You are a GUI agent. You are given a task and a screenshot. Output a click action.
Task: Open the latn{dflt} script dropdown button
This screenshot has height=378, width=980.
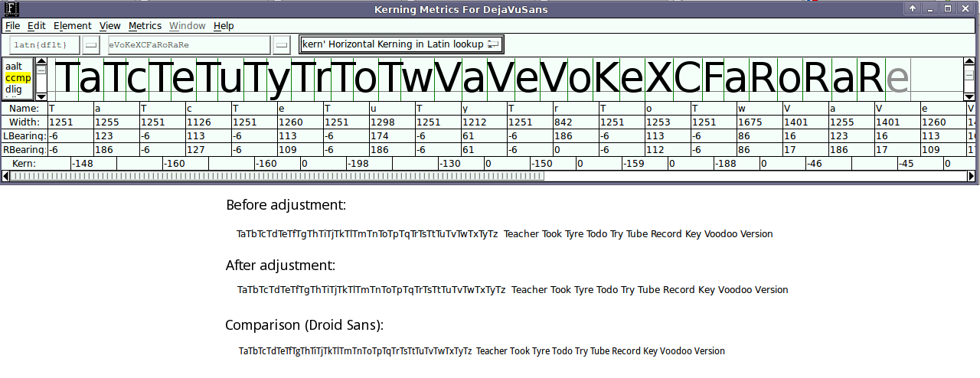coord(91,45)
